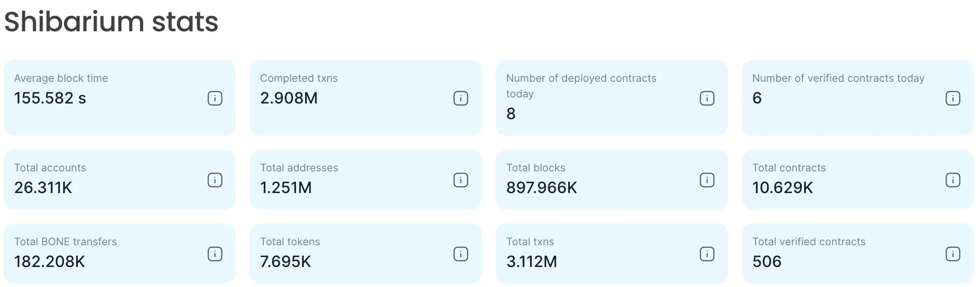Open info for Completed txns
The image size is (980, 287).
point(460,98)
